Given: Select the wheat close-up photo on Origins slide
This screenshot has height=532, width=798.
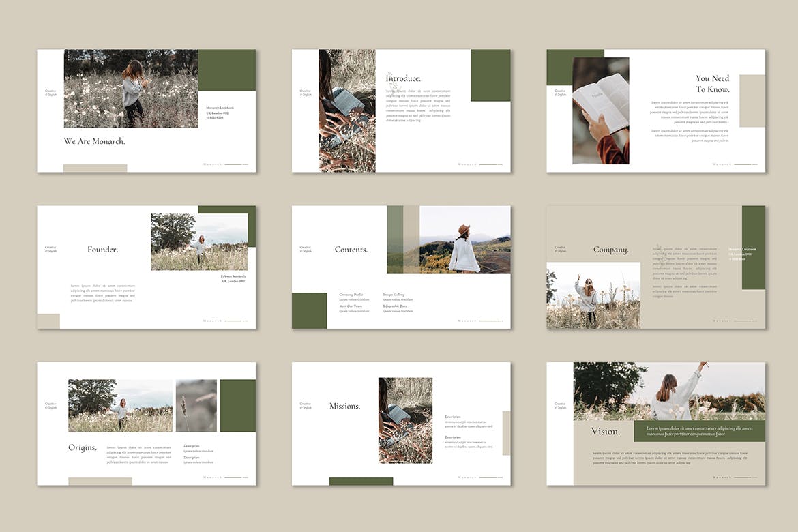Looking at the screenshot, I should click(x=196, y=406).
